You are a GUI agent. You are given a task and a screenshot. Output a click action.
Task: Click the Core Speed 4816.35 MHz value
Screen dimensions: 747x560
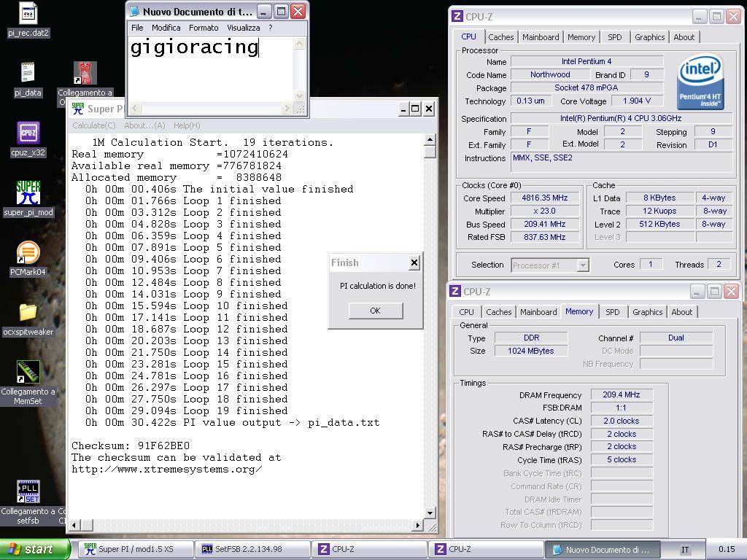click(544, 198)
